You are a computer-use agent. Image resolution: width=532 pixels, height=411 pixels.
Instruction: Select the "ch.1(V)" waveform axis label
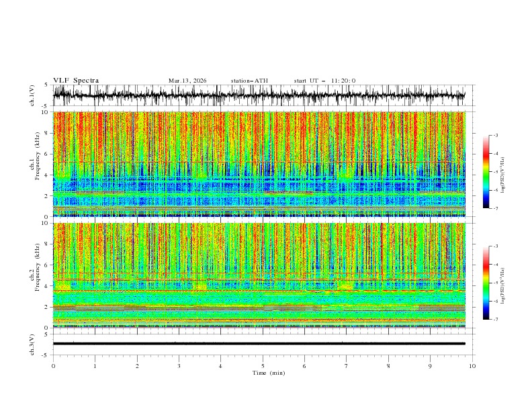pos(32,95)
